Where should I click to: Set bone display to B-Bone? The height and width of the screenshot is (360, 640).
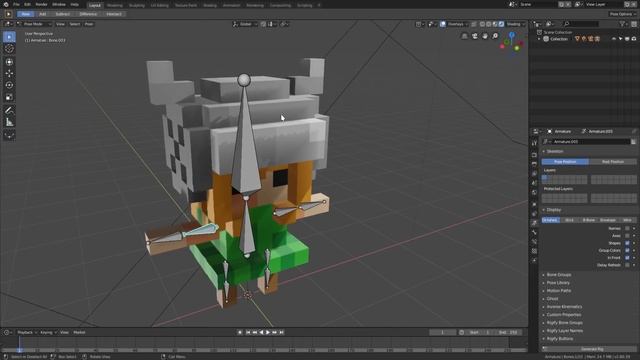click(589, 220)
